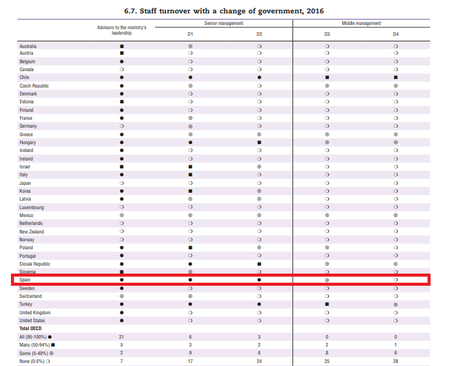Image resolution: width=450 pixels, height=366 pixels.
Task: Click the Iceland row label
Action: (26, 150)
